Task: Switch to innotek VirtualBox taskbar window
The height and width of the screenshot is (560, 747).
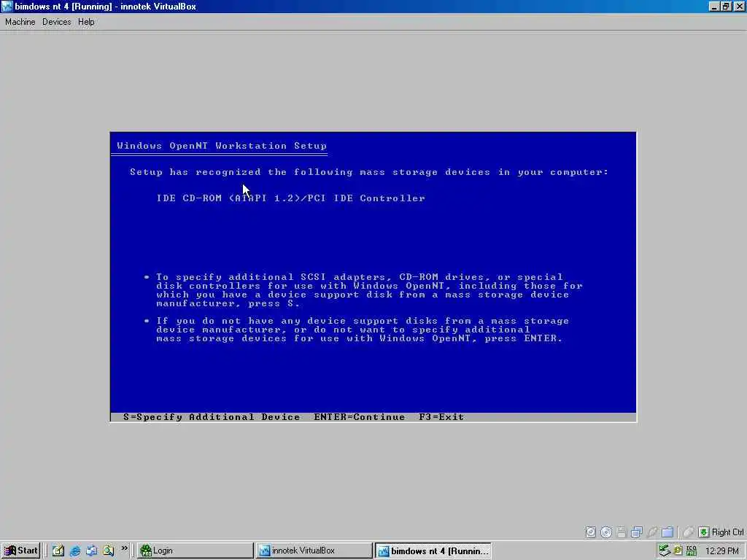Action: tap(314, 551)
